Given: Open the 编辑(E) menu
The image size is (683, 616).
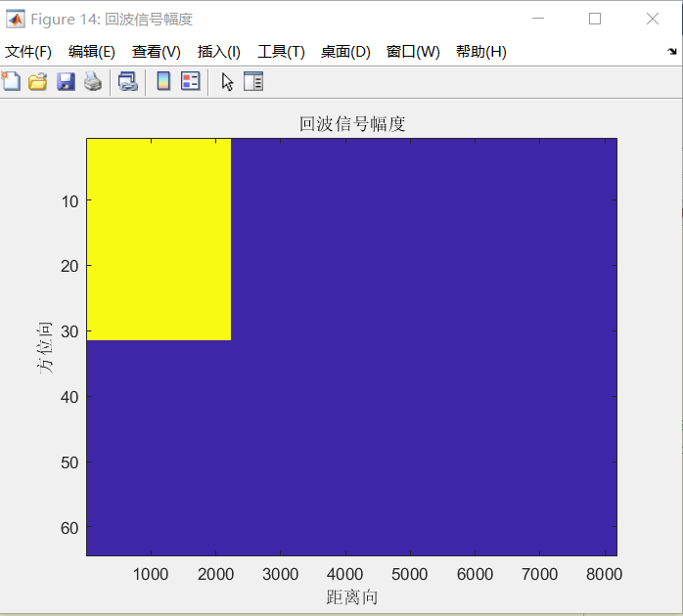Looking at the screenshot, I should pyautogui.click(x=92, y=52).
